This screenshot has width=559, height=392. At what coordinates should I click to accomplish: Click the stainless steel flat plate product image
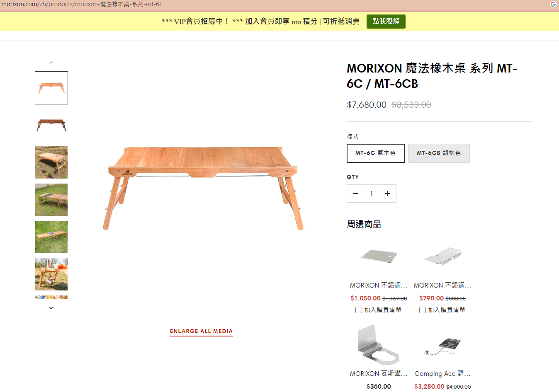(379, 256)
